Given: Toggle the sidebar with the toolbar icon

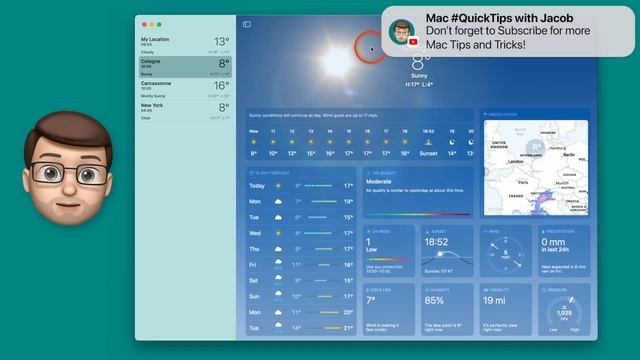Looking at the screenshot, I should click(x=247, y=24).
